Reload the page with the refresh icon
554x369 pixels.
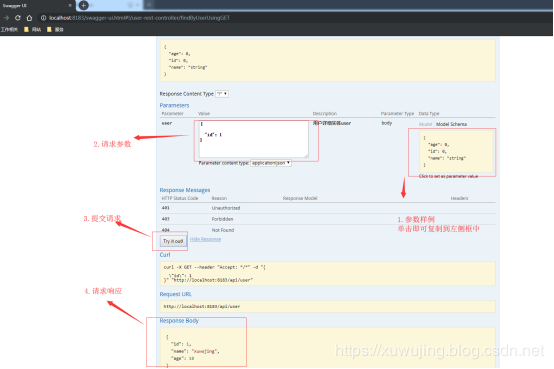(x=18, y=18)
